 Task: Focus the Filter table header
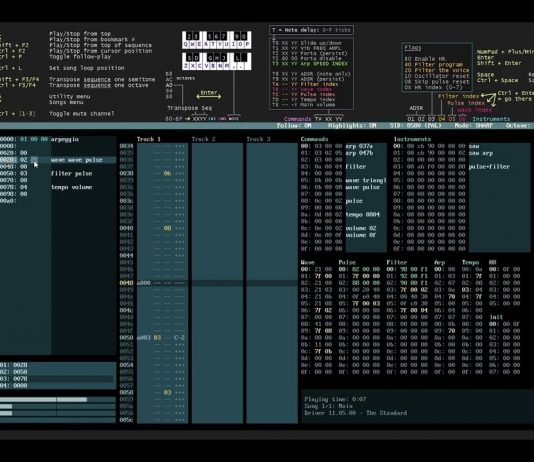(396, 262)
